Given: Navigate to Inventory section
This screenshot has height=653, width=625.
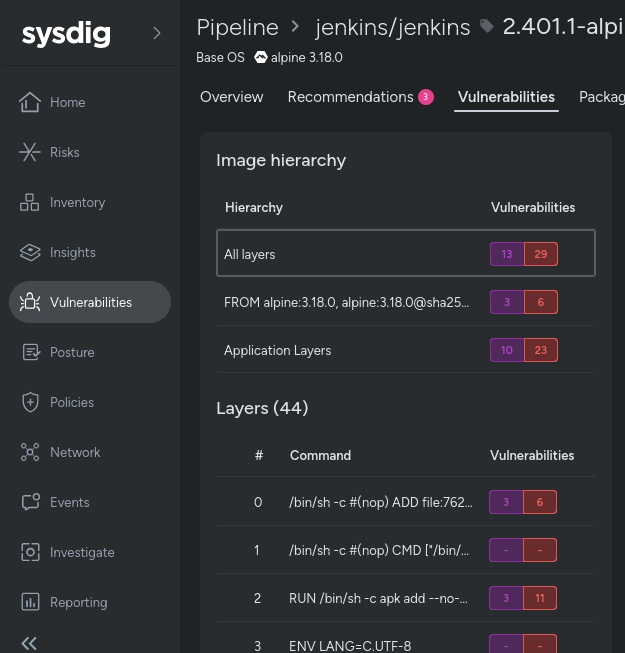Looking at the screenshot, I should click(x=77, y=202).
